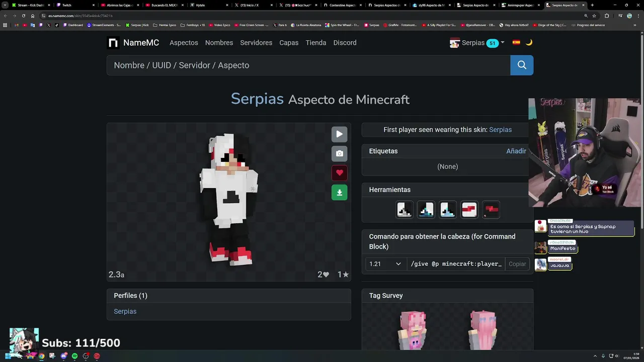
Task: Click the star rating count 1
Action: coord(343,275)
